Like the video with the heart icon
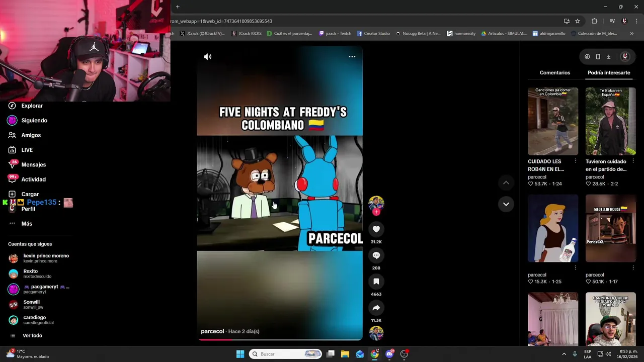Screen dimensions: 644x362 click(376, 229)
